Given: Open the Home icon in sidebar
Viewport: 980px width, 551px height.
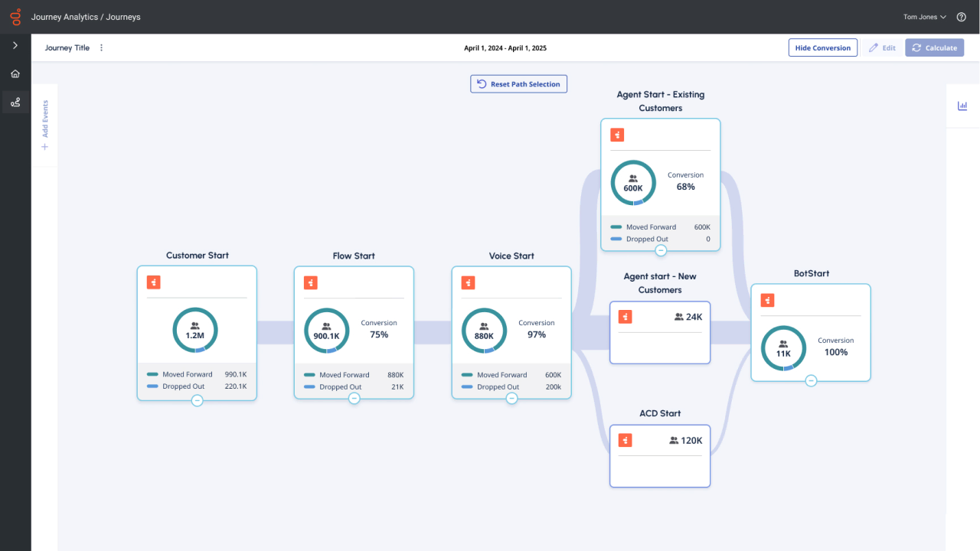Looking at the screenshot, I should pyautogui.click(x=15, y=74).
